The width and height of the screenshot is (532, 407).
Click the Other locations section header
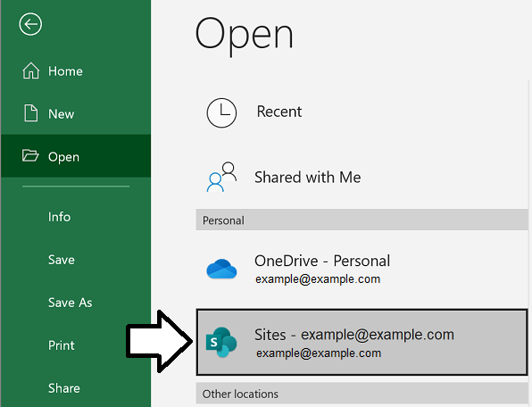[362, 394]
